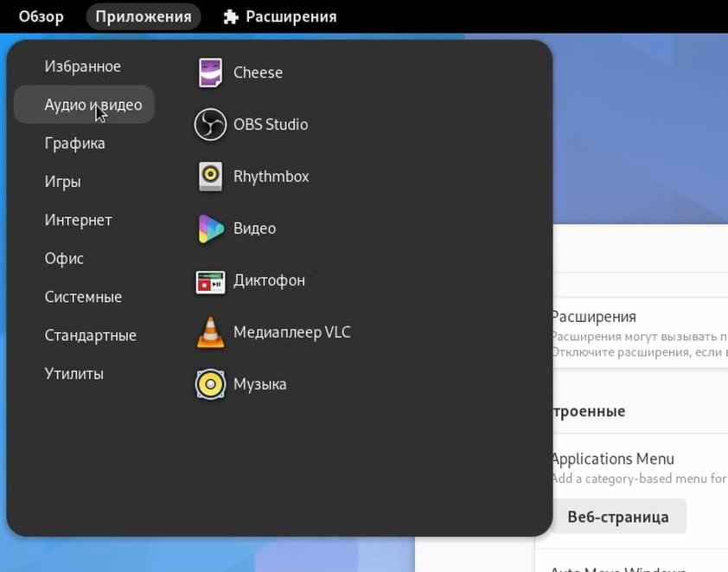
Task: Select the Видео label
Action: 254,228
